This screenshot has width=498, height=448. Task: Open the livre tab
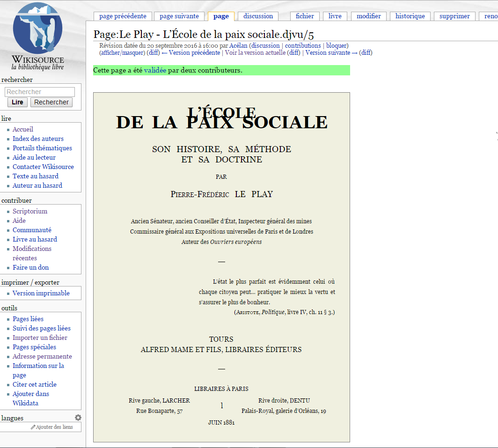[335, 16]
